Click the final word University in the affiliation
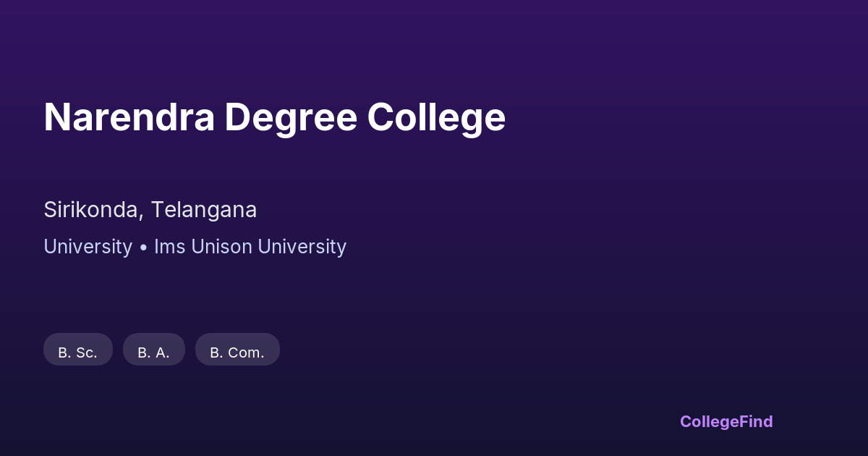Image resolution: width=868 pixels, height=456 pixels. pos(302,247)
